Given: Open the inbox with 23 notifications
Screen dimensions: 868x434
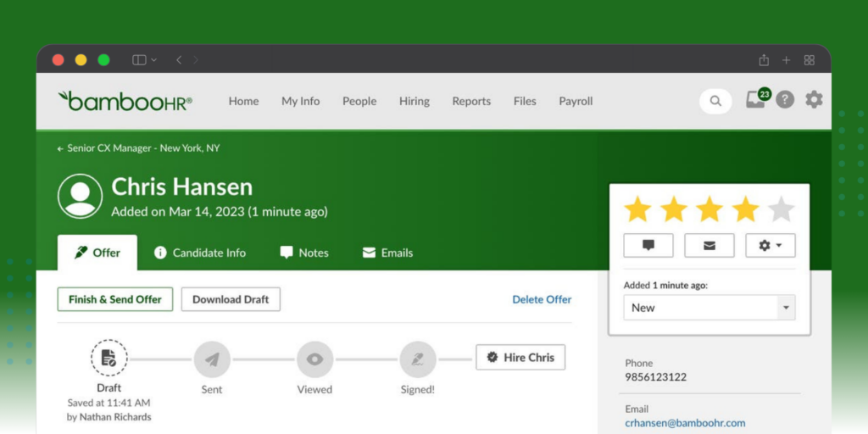Looking at the screenshot, I should pyautogui.click(x=757, y=98).
